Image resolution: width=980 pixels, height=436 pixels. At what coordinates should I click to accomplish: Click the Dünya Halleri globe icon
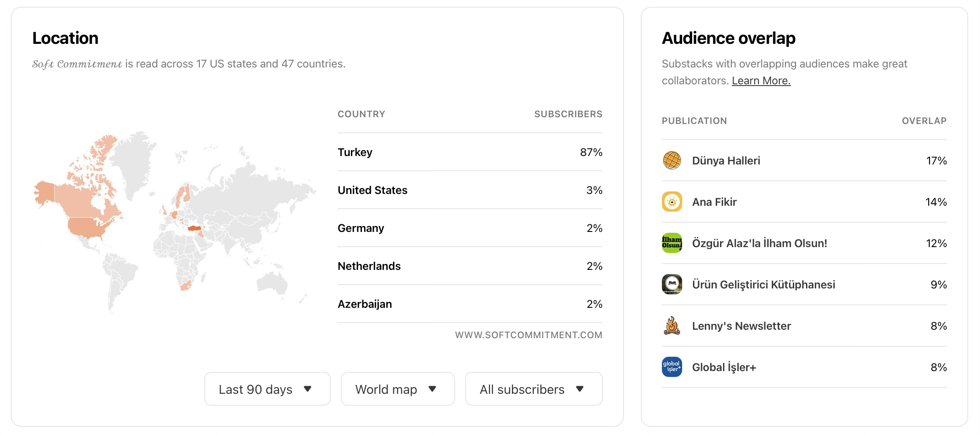672,160
